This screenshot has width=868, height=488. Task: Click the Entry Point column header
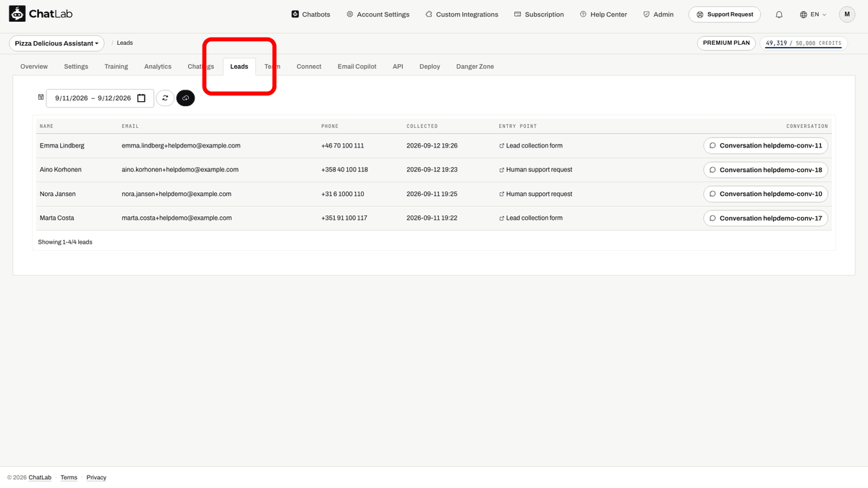(518, 127)
